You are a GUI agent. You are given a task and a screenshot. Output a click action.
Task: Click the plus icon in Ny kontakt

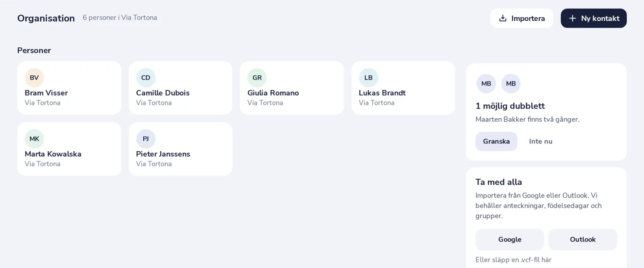pos(572,18)
